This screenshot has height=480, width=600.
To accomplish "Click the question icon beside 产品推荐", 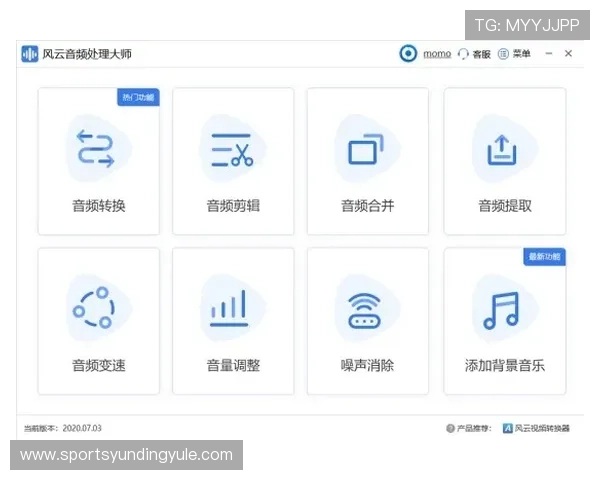I will tap(450, 428).
